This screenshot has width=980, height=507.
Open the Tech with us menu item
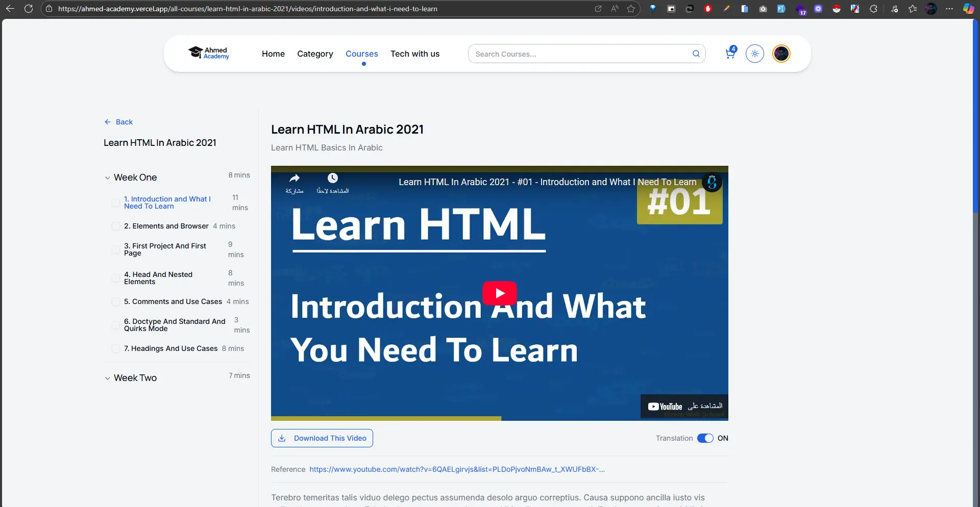(x=415, y=54)
